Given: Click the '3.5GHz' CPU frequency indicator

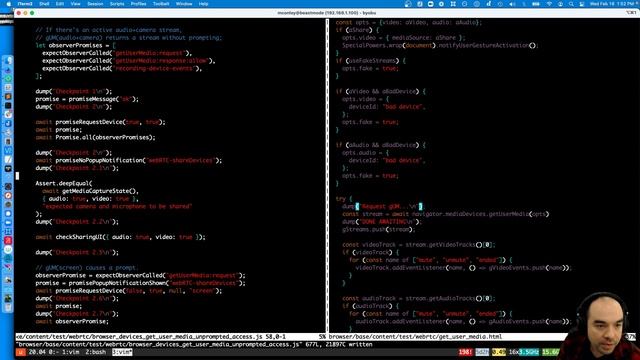Looking at the screenshot, I should click(529, 352).
